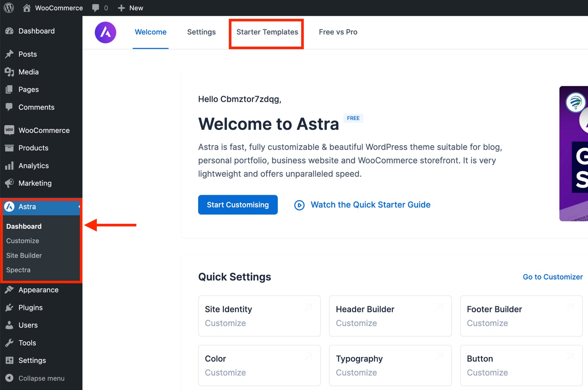Open the Appearance menu item

pyautogui.click(x=41, y=290)
